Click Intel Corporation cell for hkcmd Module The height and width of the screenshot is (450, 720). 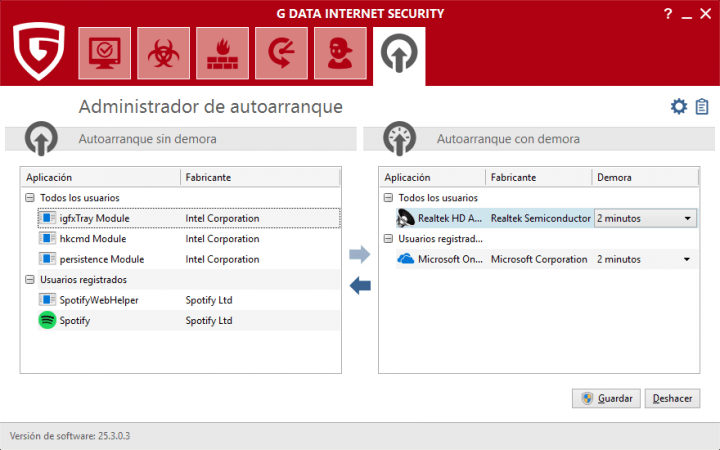coord(222,239)
